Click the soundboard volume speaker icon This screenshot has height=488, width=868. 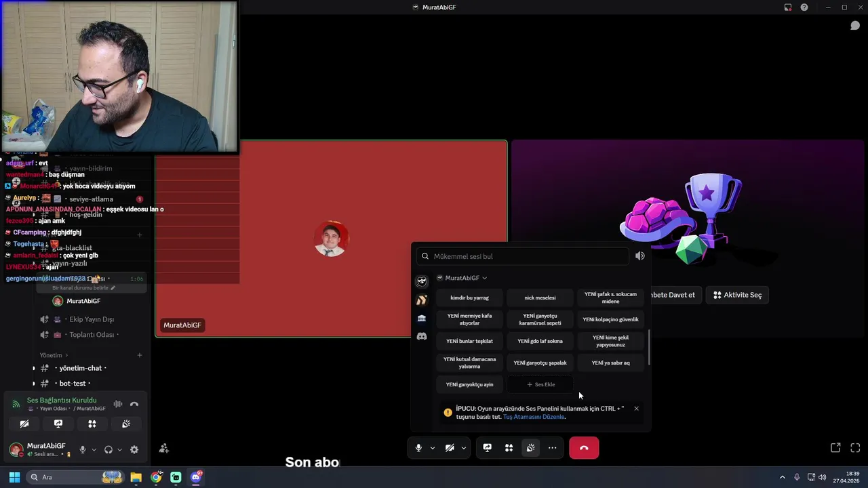coord(639,256)
